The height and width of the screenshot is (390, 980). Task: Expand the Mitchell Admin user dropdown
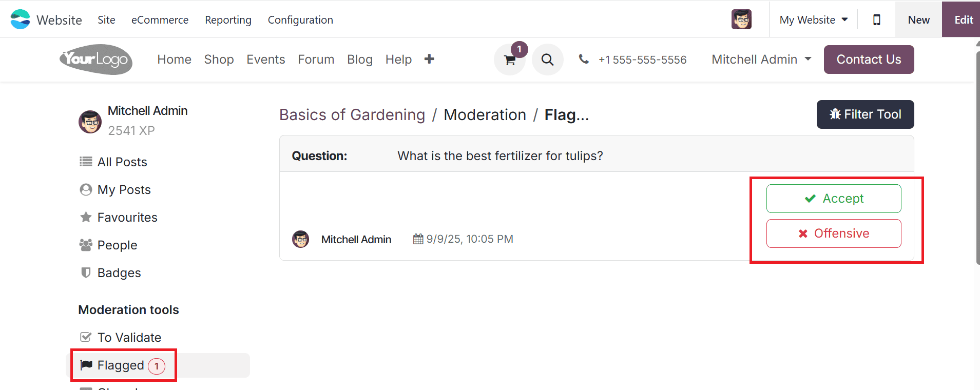(761, 60)
